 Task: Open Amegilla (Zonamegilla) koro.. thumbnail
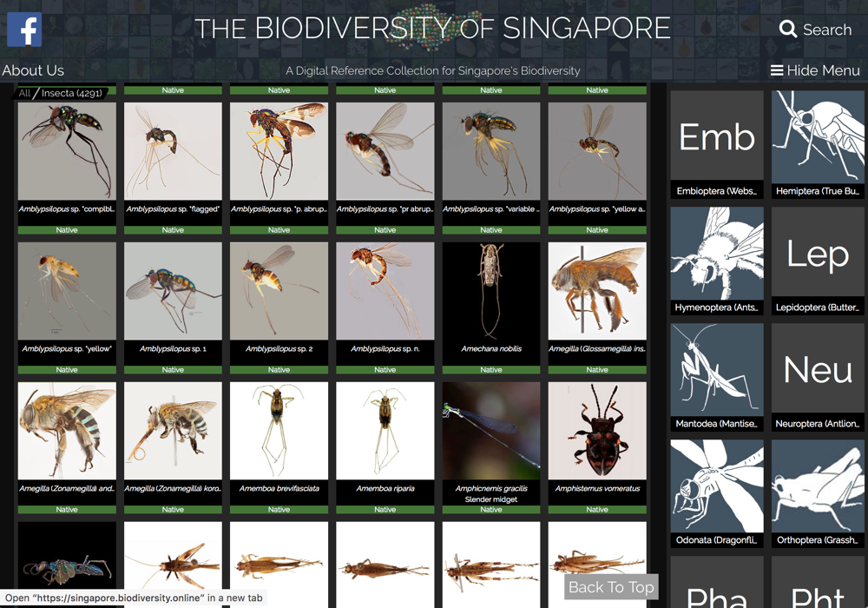[173, 431]
